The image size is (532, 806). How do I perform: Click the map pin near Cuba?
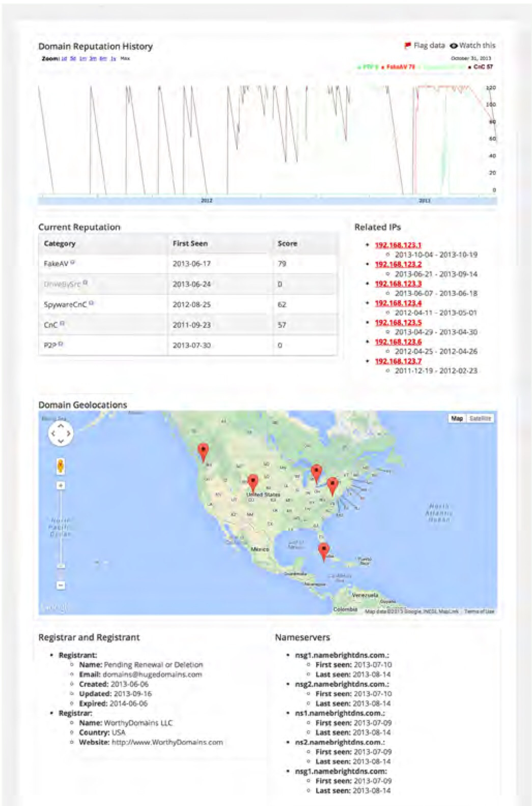point(323,551)
